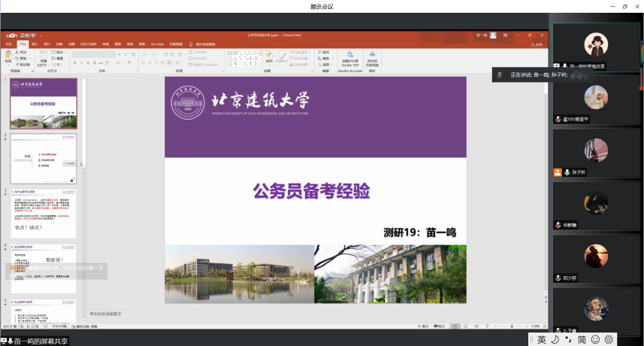Click the Save to Baidu Netdisk icon
Screen dimensions: 644x346
coord(372,58)
